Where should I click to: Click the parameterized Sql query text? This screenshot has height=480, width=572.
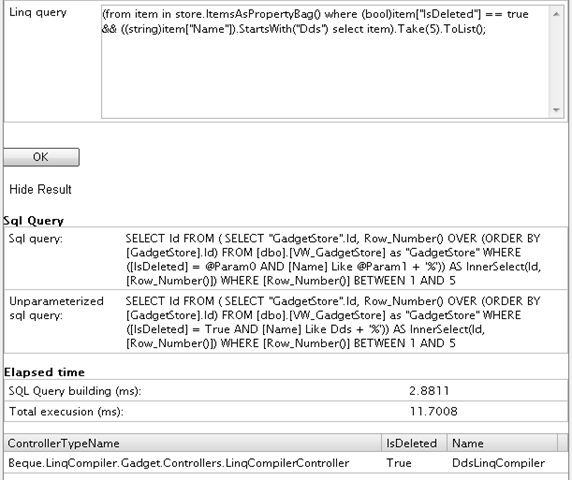click(333, 259)
